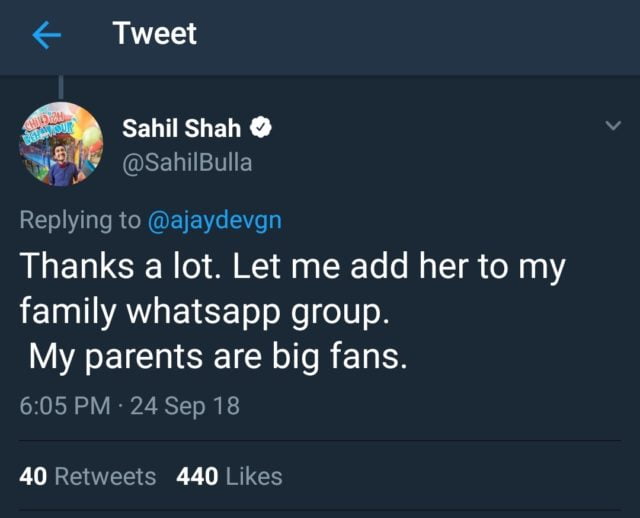The height and width of the screenshot is (518, 640).
Task: Tap the 440 like count number
Action: [x=197, y=477]
